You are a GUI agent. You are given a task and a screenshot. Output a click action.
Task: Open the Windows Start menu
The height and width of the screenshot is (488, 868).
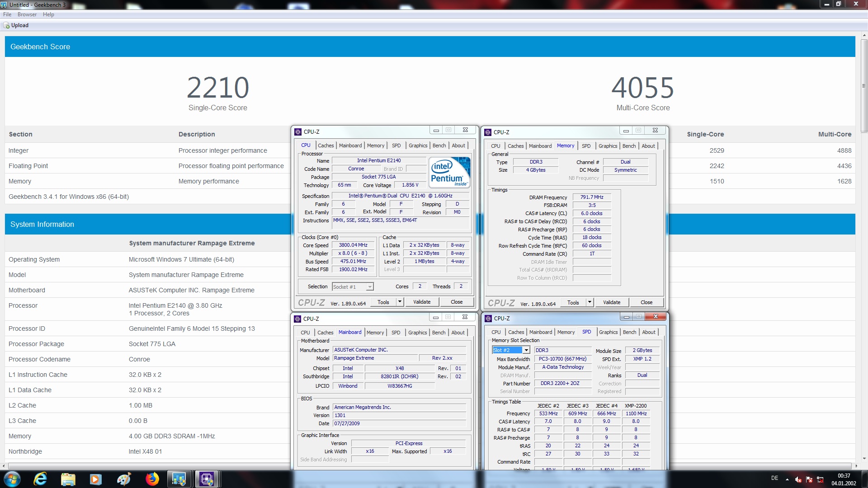tap(12, 479)
